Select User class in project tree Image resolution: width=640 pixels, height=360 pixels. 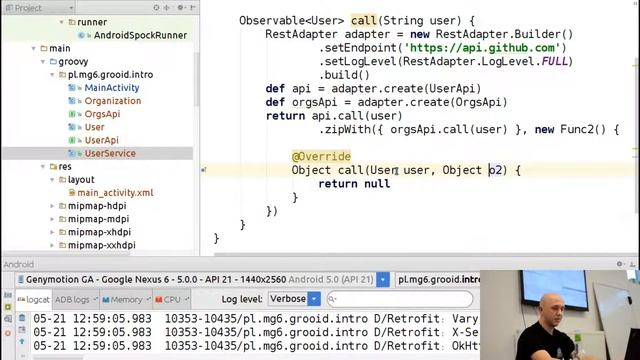click(x=94, y=127)
